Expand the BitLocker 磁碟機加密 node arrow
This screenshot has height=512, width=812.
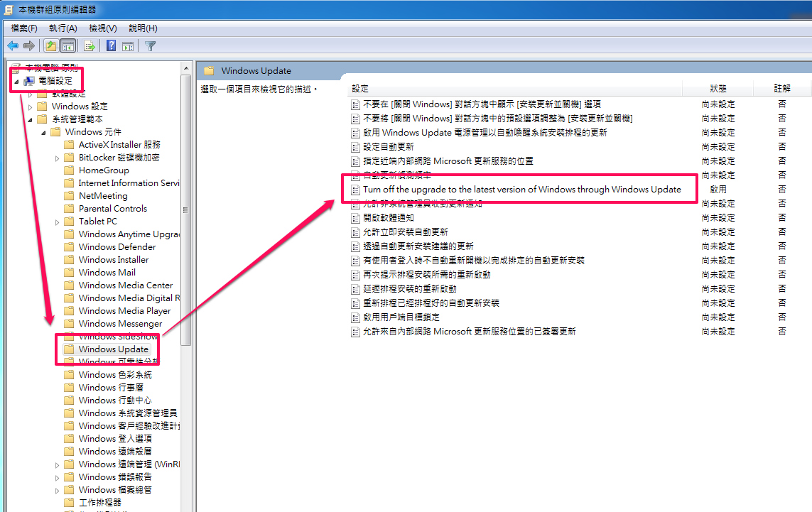[x=57, y=158]
